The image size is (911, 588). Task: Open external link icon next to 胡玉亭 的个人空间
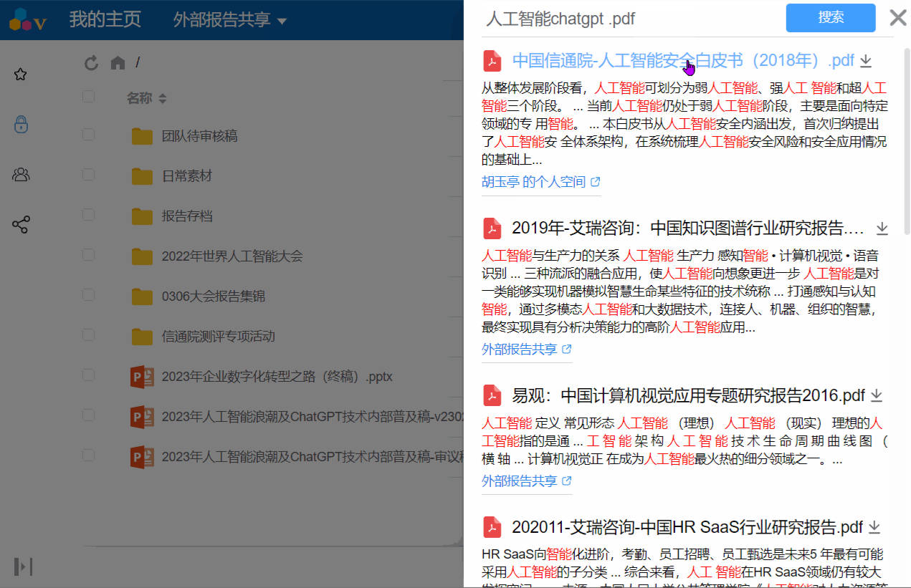[595, 182]
